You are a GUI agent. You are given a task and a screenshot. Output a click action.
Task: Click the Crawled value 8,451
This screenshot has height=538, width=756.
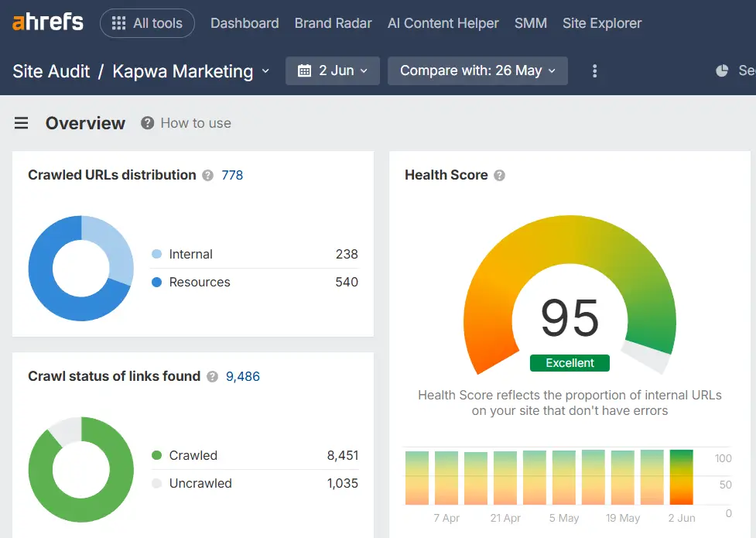coord(343,455)
